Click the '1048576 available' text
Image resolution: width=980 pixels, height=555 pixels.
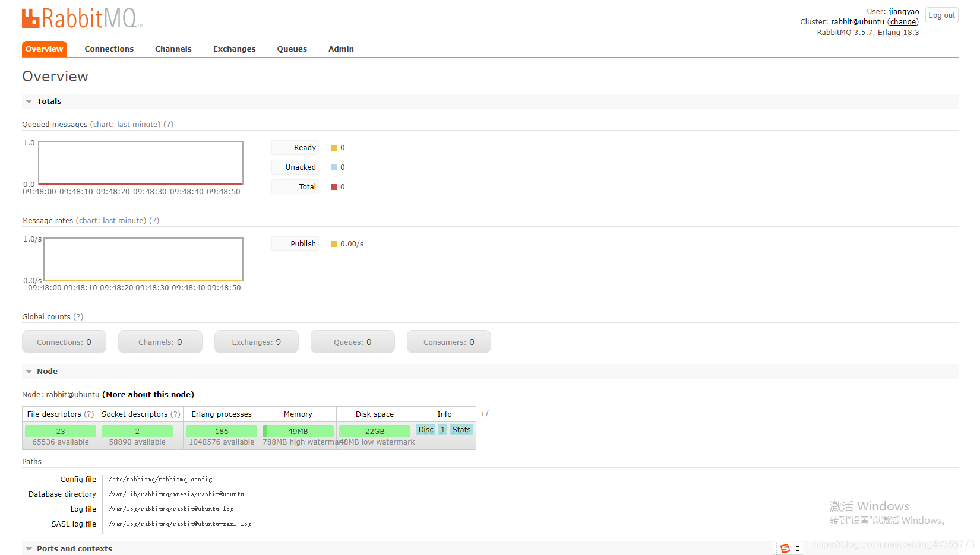222,442
